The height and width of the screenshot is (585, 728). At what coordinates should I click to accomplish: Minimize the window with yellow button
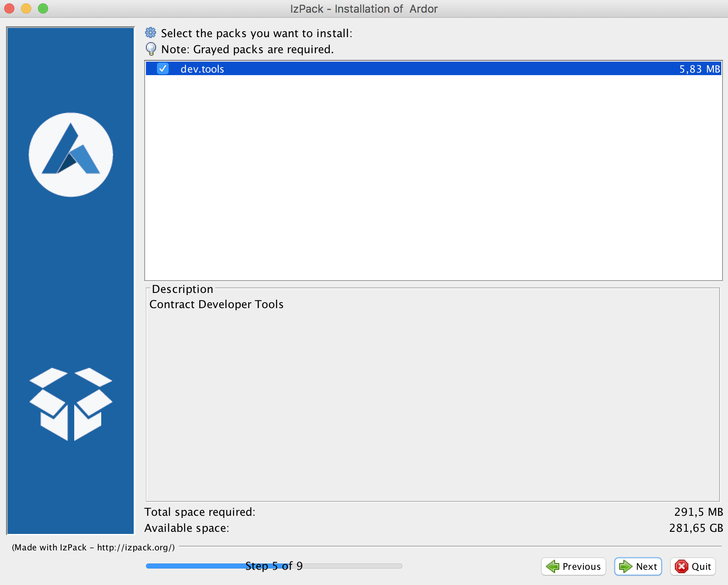(x=26, y=8)
